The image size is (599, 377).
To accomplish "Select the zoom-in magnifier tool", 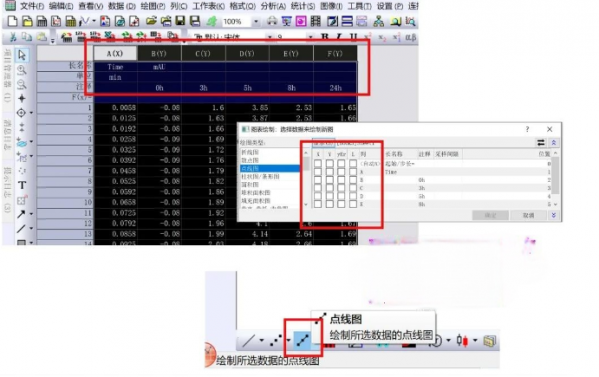I will 22,70.
